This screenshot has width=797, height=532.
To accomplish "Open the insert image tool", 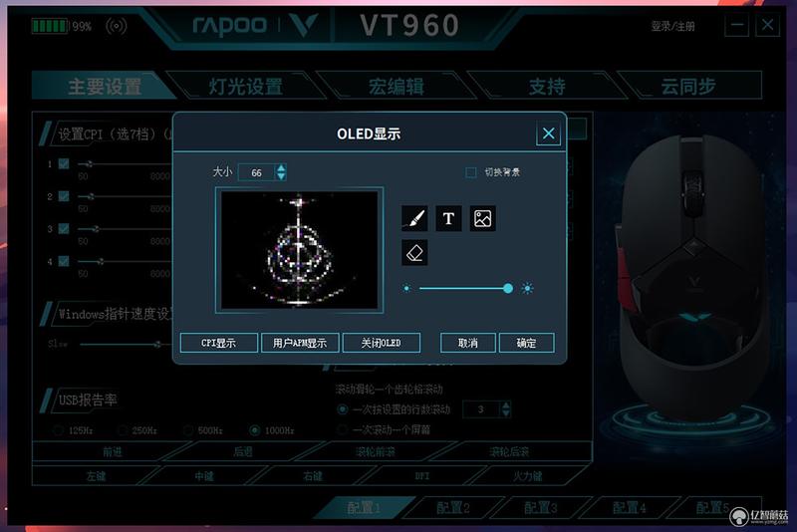I will tap(482, 218).
